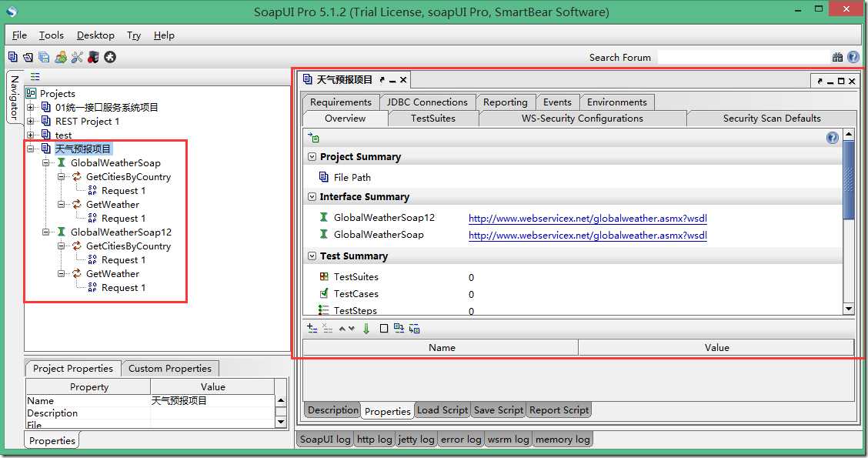868x458 pixels.
Task: Open the community forum people icon
Action: pos(61,57)
